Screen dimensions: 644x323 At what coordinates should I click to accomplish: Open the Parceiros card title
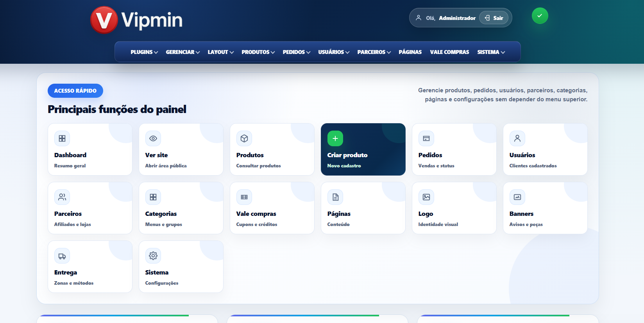click(x=68, y=214)
